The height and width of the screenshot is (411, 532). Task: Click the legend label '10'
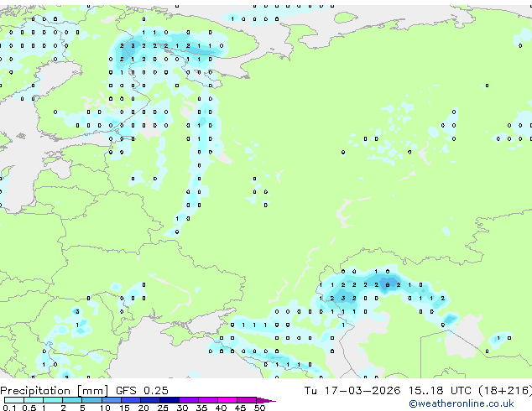[105, 408]
